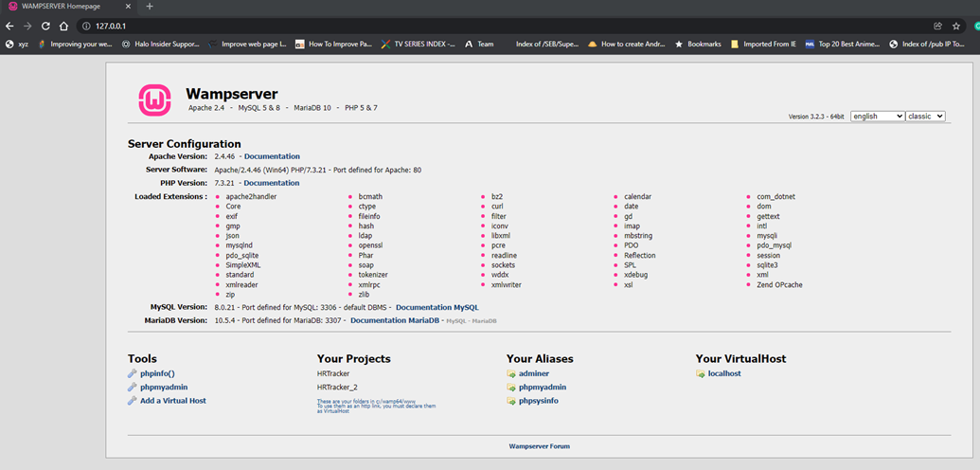980x470 pixels.
Task: Open Improving your we... bookmark
Action: [75, 45]
